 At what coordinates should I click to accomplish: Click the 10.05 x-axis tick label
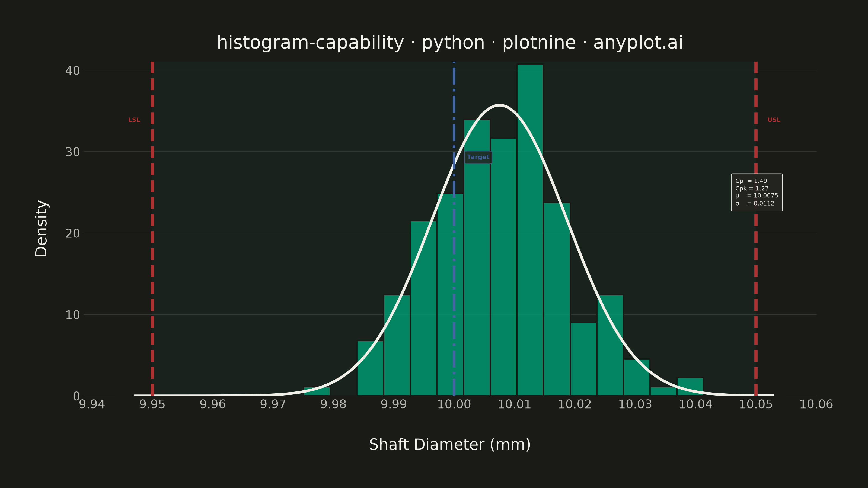coord(756,404)
